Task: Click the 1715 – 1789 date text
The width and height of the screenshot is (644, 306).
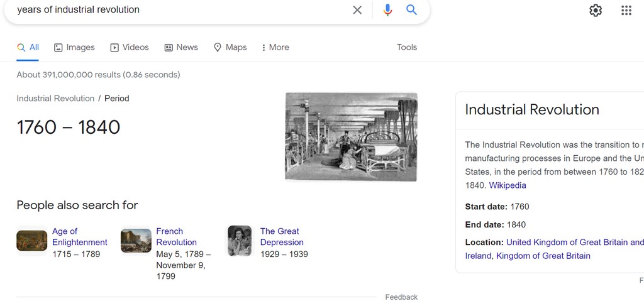Action: [76, 254]
